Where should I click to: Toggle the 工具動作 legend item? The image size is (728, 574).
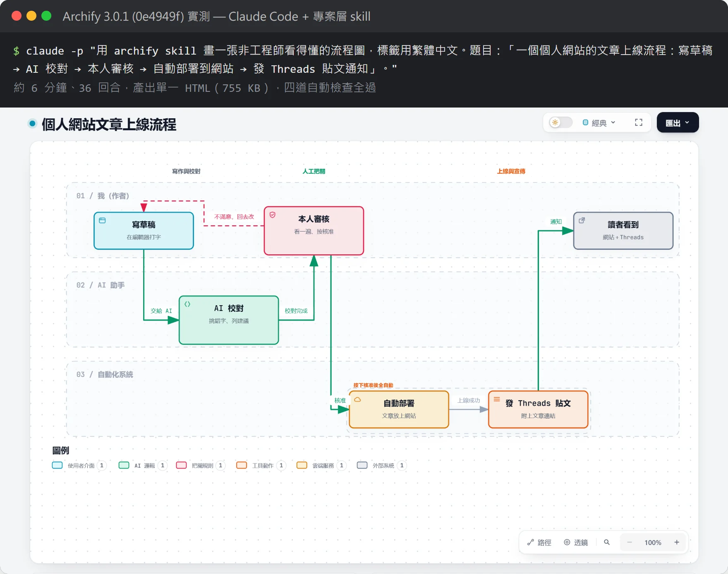[261, 465]
